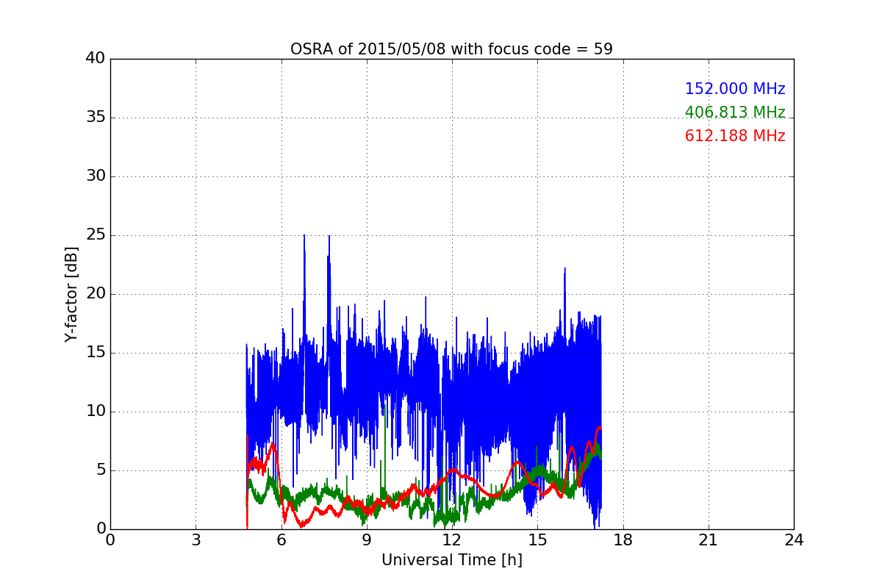This screenshot has height=588, width=882.
Task: Click the y-axis tick label 35
Action: [96, 118]
